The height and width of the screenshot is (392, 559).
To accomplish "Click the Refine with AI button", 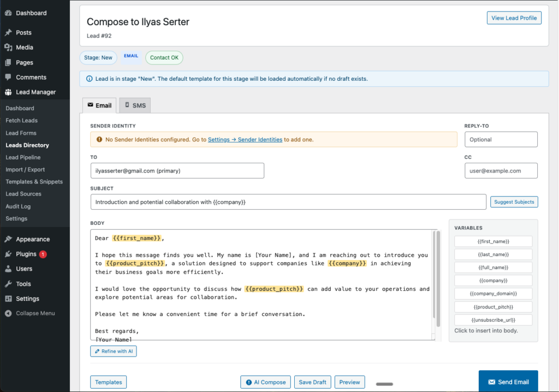I will (x=113, y=351).
